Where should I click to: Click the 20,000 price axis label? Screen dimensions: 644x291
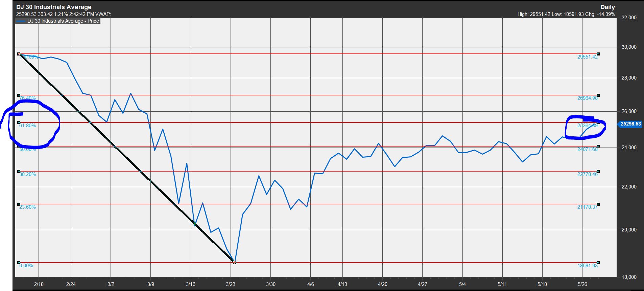pyautogui.click(x=629, y=230)
